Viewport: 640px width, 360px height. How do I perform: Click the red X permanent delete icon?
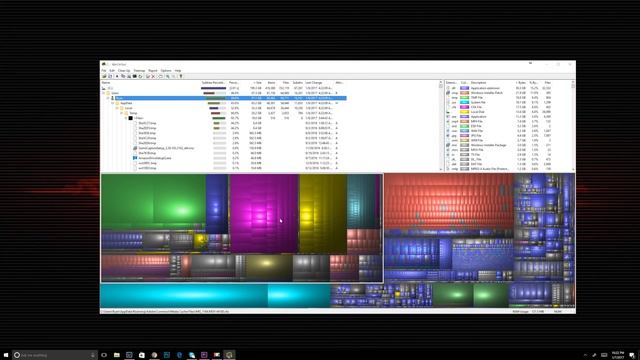tap(153, 76)
